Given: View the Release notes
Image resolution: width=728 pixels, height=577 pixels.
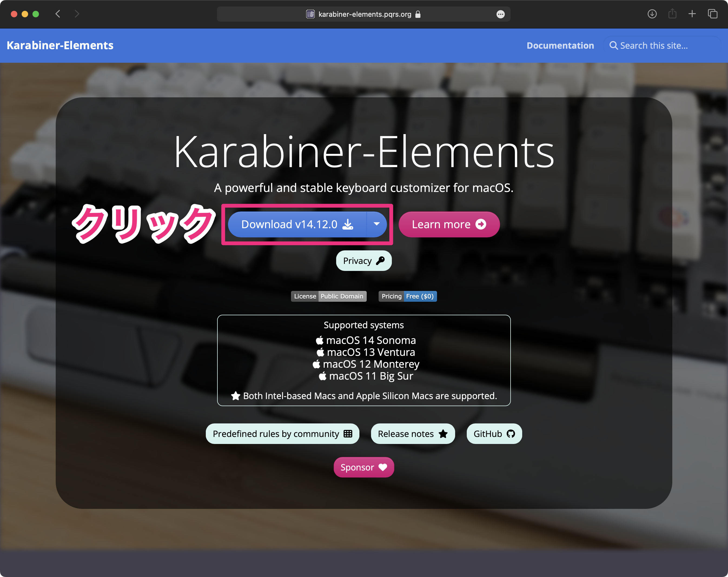Looking at the screenshot, I should 412,433.
